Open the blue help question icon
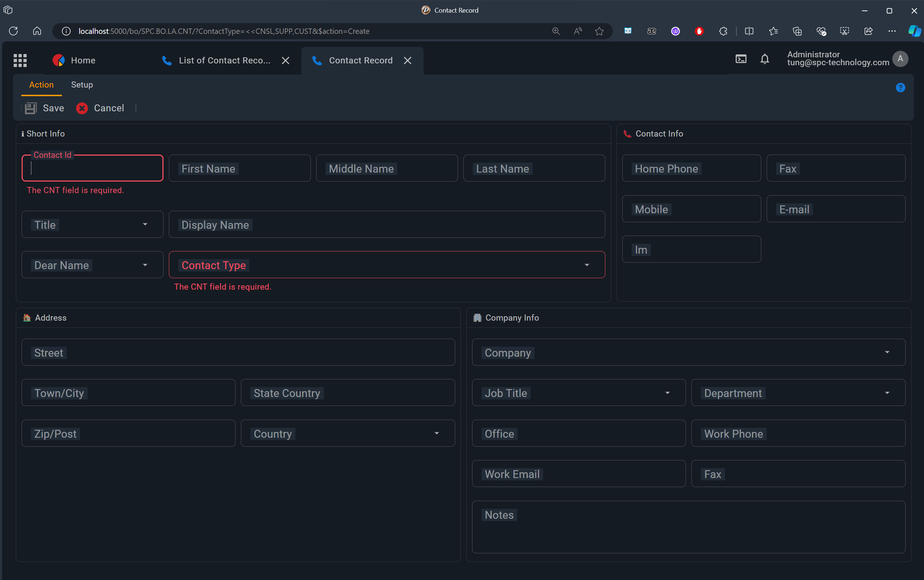 click(900, 88)
